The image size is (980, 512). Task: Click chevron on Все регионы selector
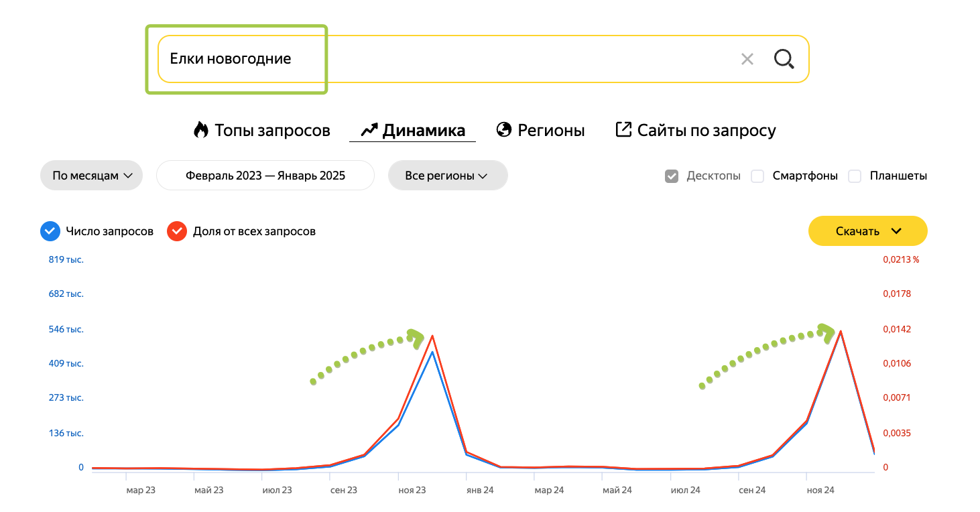tap(481, 176)
